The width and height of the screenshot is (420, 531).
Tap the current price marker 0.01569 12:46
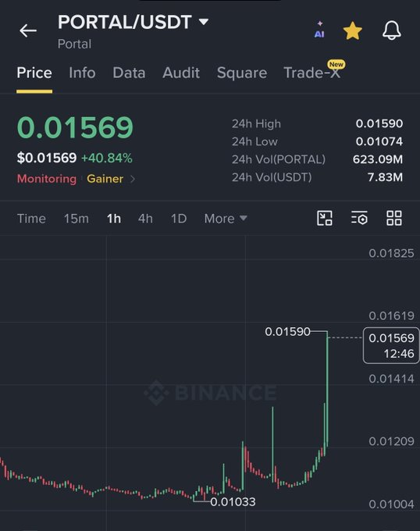[x=391, y=345]
